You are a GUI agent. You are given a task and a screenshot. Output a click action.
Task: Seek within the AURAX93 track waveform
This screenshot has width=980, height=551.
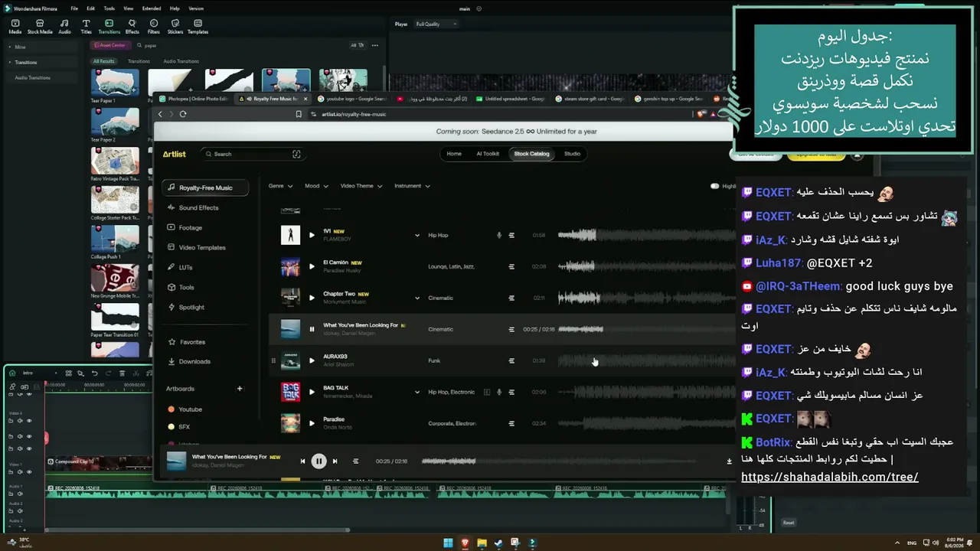[645, 360]
